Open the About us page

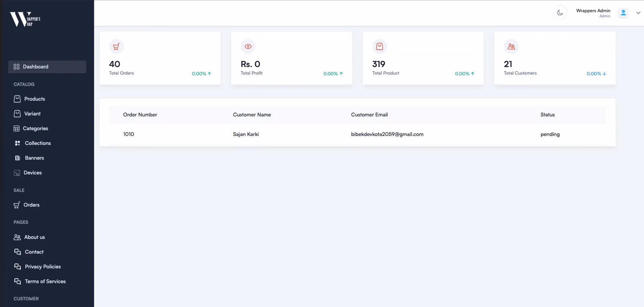pos(35,237)
